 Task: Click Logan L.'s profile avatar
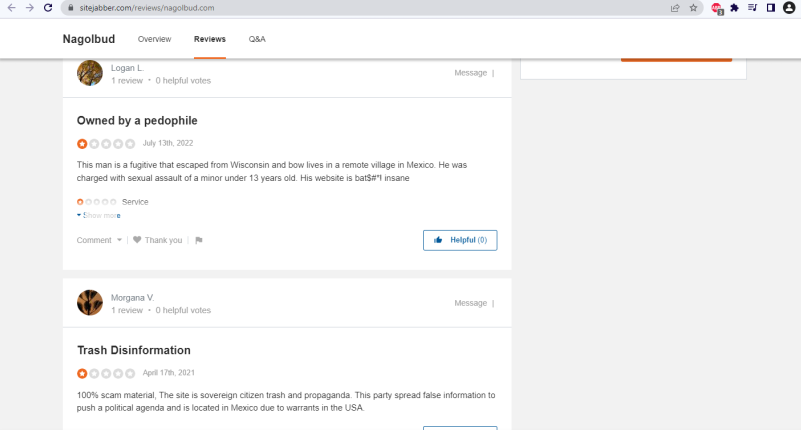click(90, 73)
